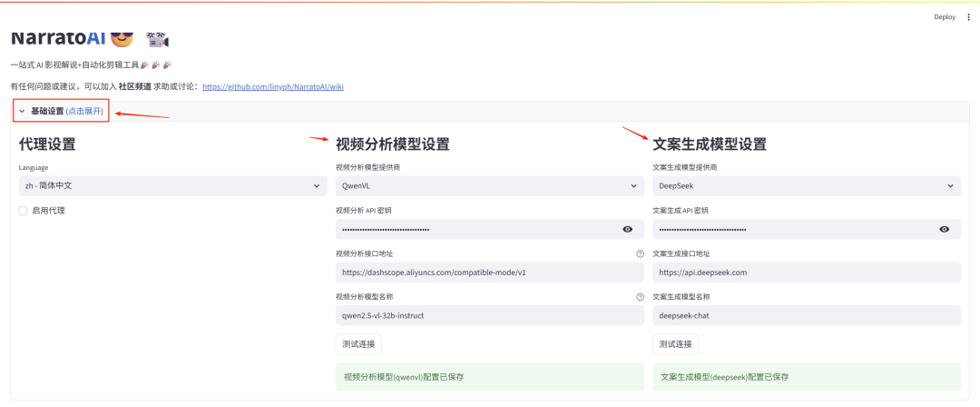Click 测试连接 under 文案生成模型名称
Image resolution: width=980 pixels, height=407 pixels.
(x=676, y=344)
